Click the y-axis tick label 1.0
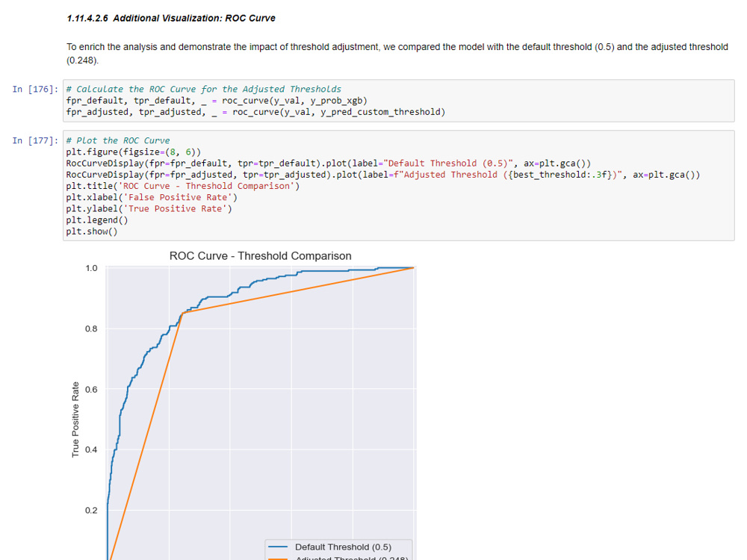Image resolution: width=747 pixels, height=560 pixels. (91, 268)
